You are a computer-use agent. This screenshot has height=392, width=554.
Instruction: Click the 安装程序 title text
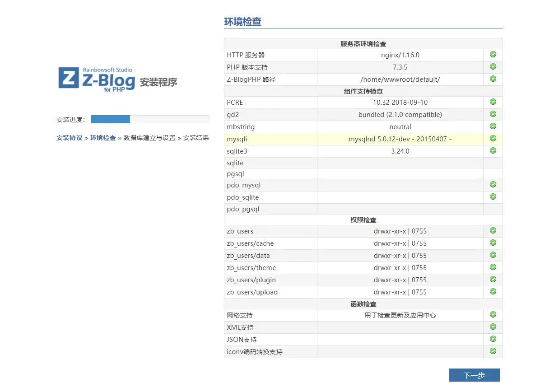click(x=158, y=82)
